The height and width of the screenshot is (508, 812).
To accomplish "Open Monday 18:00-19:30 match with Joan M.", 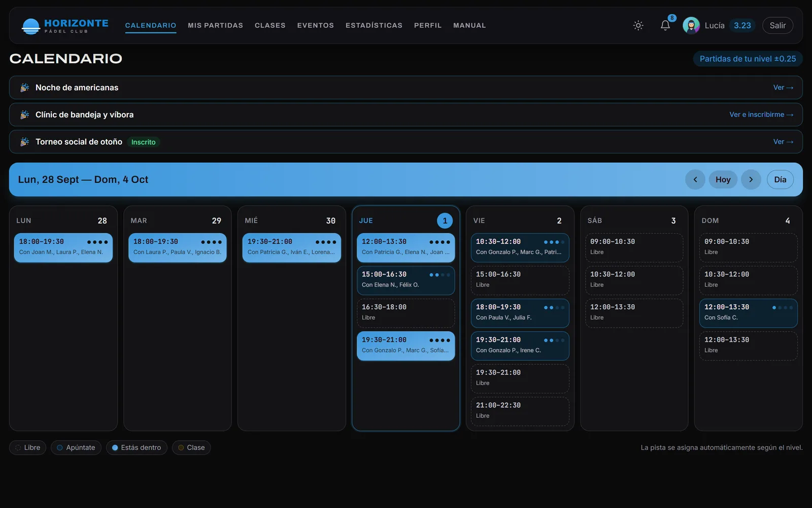I will tap(63, 248).
